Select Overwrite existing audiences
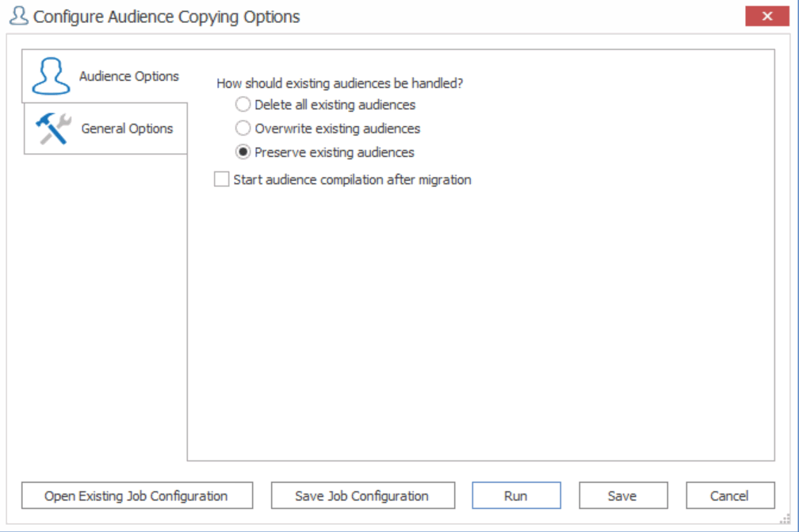Screen dimensions: 799x532 [x=243, y=128]
